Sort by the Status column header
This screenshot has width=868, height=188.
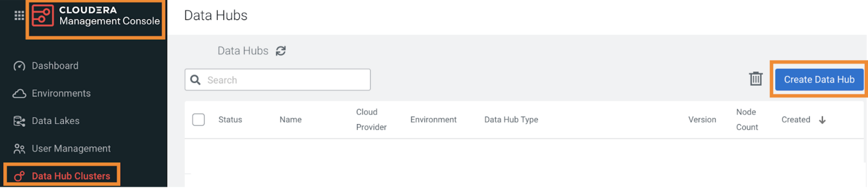coord(230,120)
